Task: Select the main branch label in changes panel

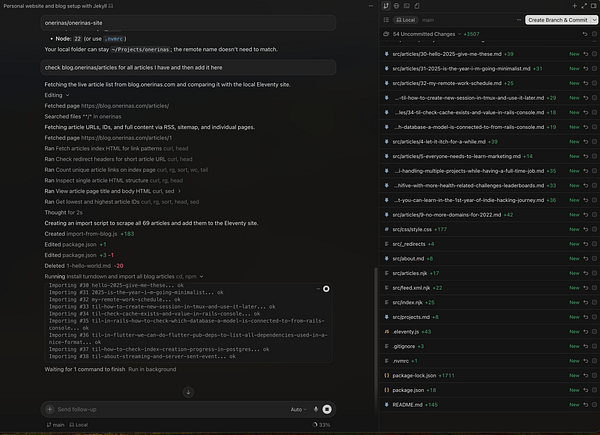Action: 428,20
